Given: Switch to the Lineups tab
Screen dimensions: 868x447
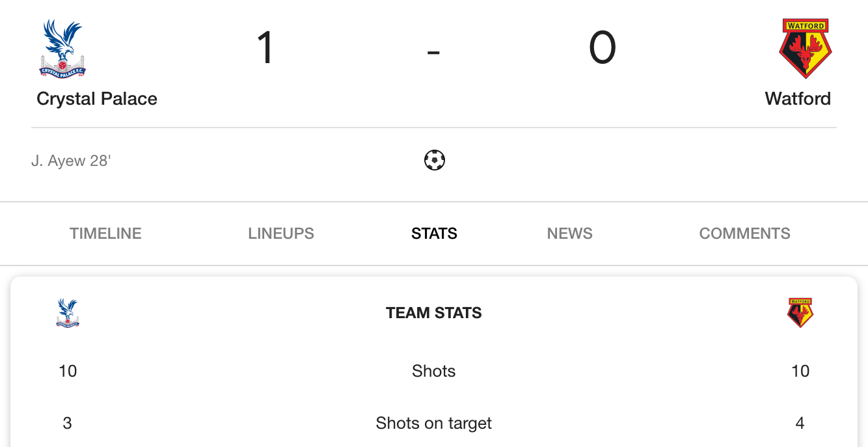Looking at the screenshot, I should click(281, 234).
